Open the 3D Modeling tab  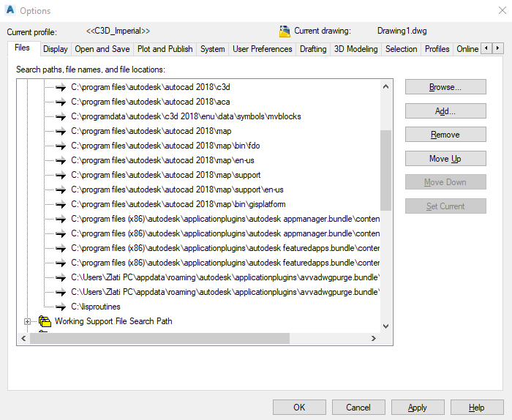point(355,49)
